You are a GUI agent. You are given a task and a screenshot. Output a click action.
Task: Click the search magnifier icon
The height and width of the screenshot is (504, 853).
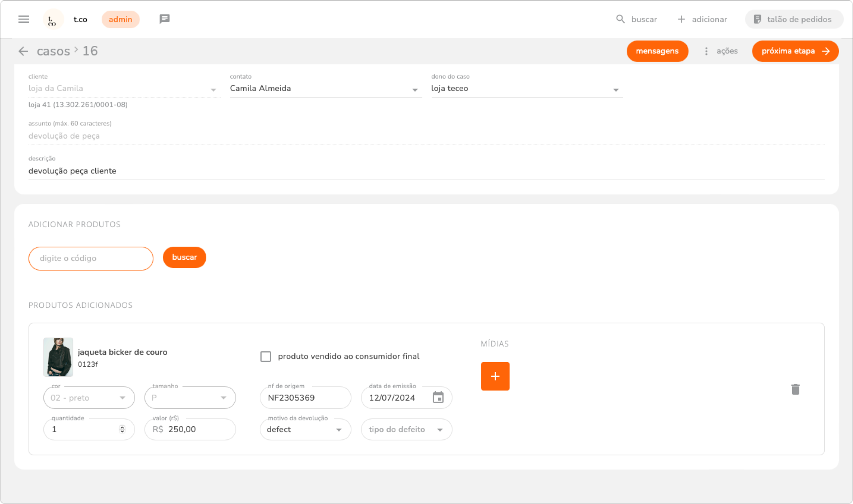tap(620, 19)
